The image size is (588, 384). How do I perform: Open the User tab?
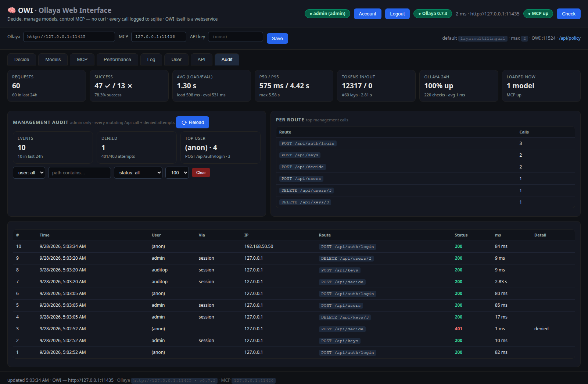(x=176, y=60)
